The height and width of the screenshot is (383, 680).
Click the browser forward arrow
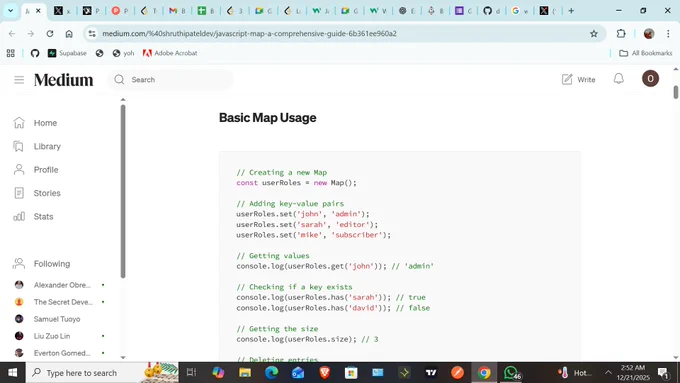(30, 33)
